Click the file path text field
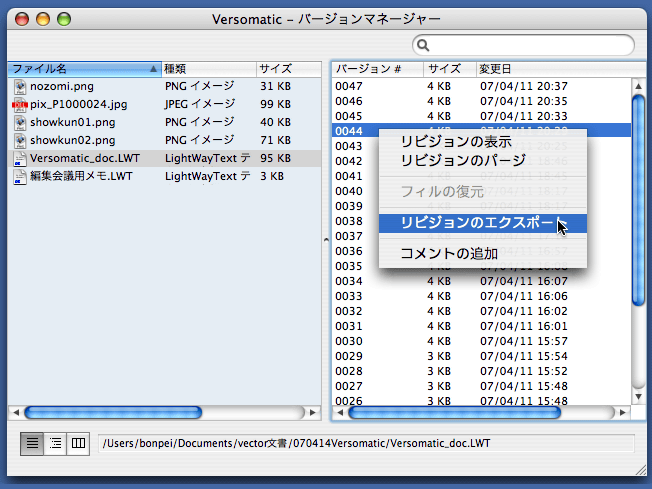The width and height of the screenshot is (652, 489). coord(366,443)
